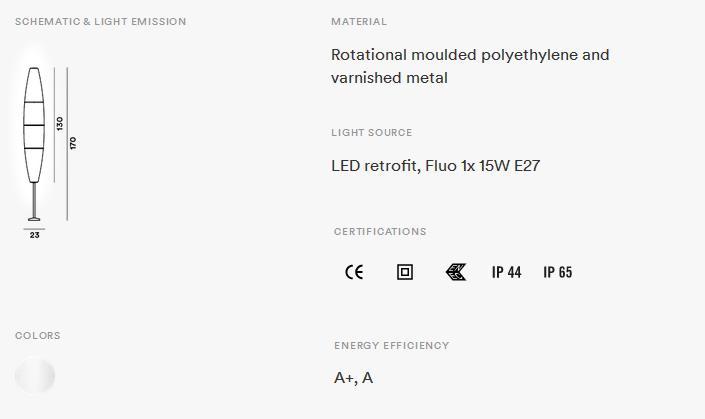Click the 23 base width dimension label
The image size is (705, 419).
(35, 235)
